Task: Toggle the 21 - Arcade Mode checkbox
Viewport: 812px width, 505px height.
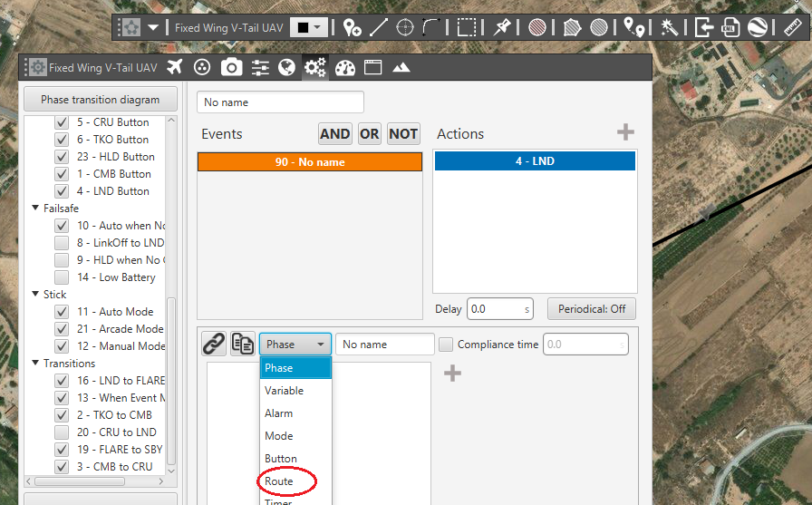Action: point(62,329)
